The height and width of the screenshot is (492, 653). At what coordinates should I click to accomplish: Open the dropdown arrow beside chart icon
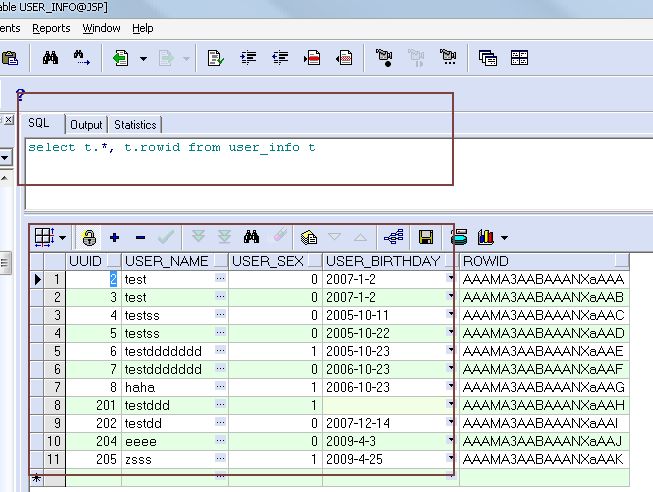tap(504, 238)
